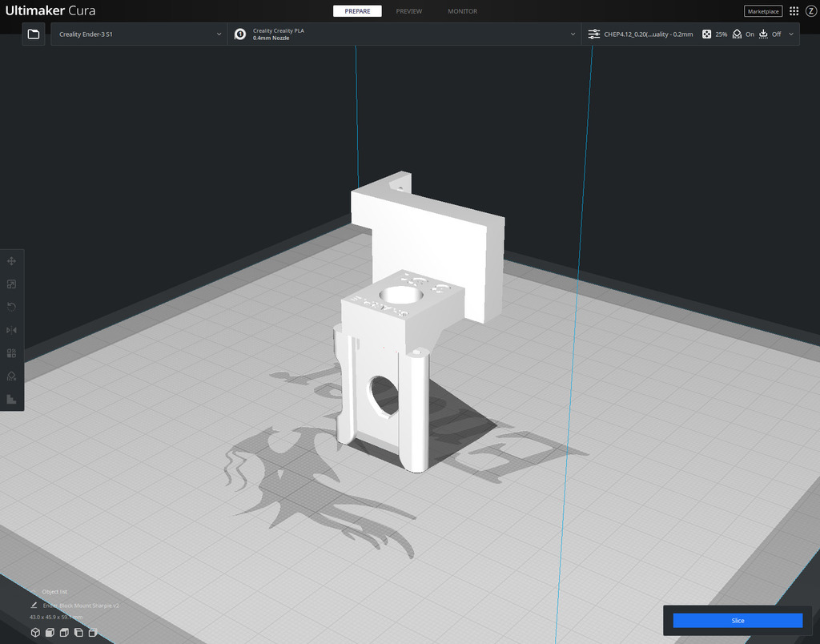
Task: Open the Creality PLA material dropdown
Action: (x=400, y=34)
